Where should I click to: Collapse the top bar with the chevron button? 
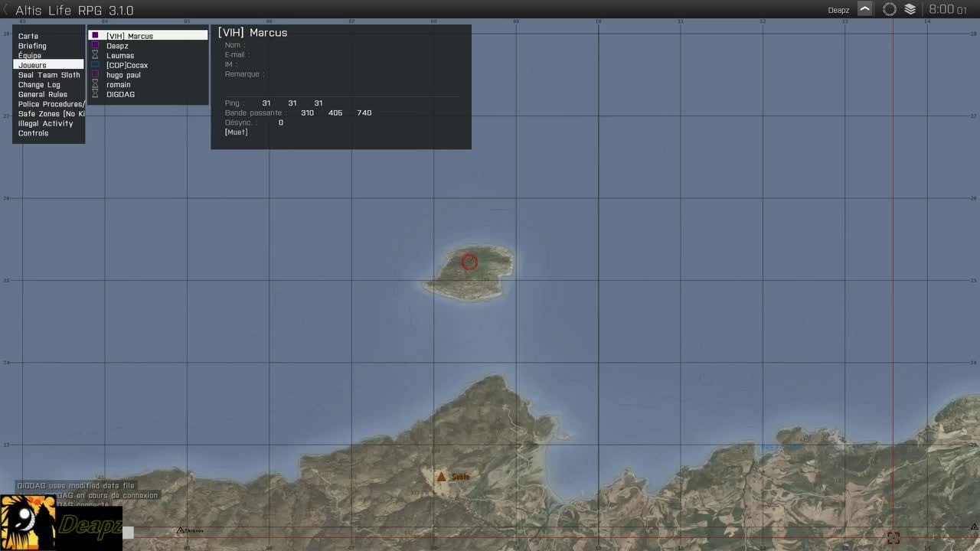[864, 9]
